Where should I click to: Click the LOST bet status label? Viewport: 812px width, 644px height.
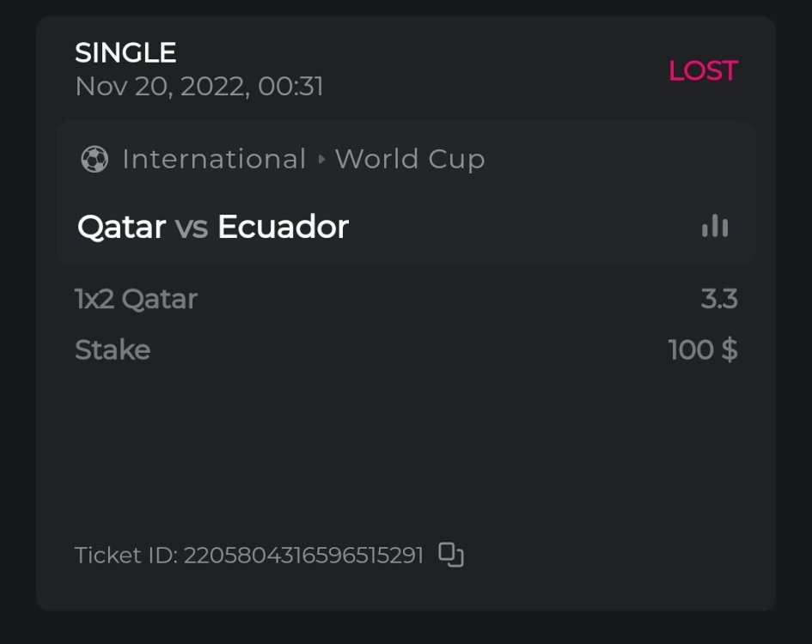703,70
